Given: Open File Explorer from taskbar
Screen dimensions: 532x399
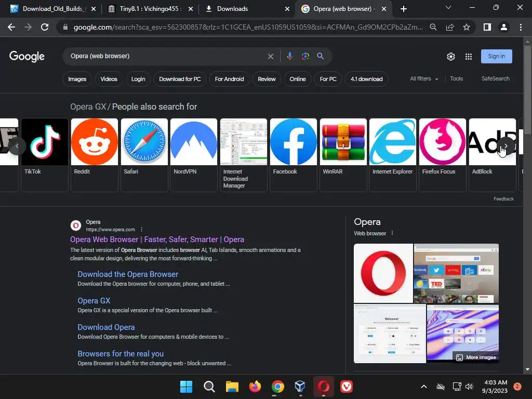Looking at the screenshot, I should (x=232, y=387).
